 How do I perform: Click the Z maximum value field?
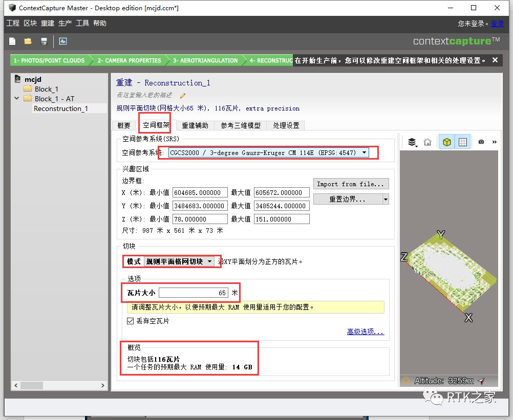[x=282, y=219]
